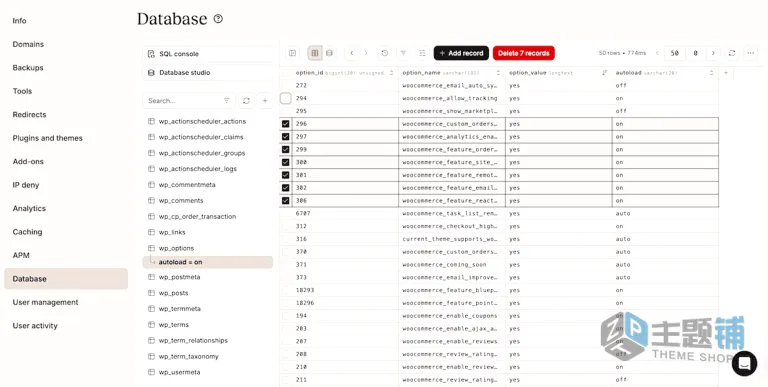Toggle the option_value column sort indicator

[x=604, y=73]
